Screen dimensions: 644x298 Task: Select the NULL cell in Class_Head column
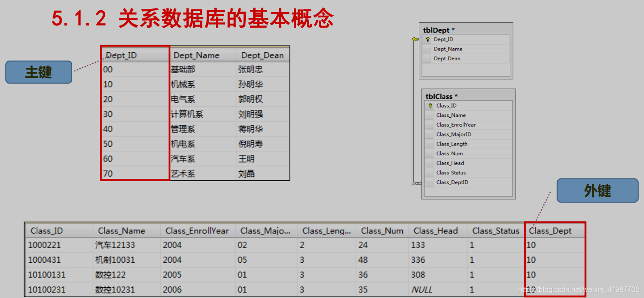(x=438, y=290)
